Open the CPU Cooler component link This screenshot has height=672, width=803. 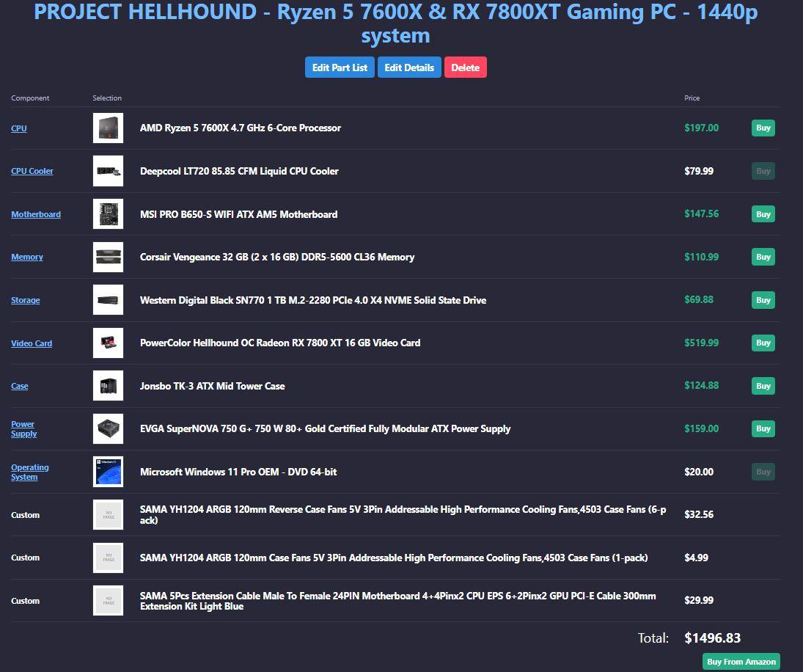click(32, 171)
